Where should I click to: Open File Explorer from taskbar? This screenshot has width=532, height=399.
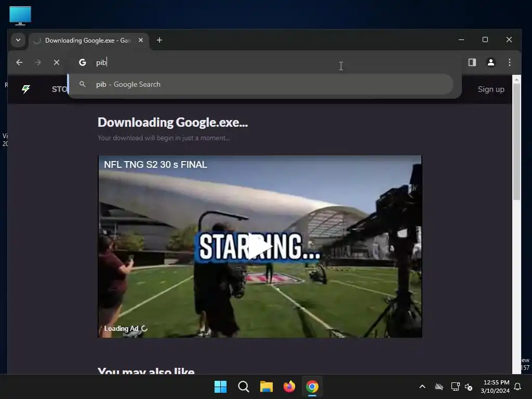point(267,387)
